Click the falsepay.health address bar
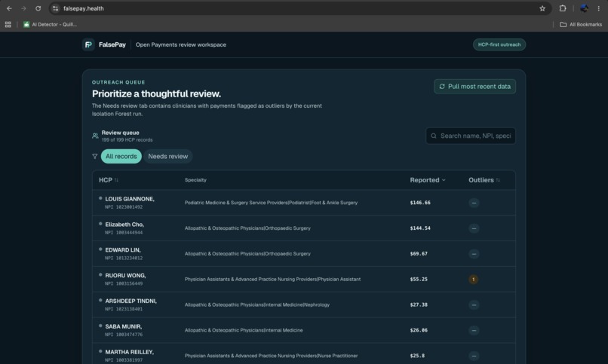This screenshot has height=364, width=608. click(299, 8)
